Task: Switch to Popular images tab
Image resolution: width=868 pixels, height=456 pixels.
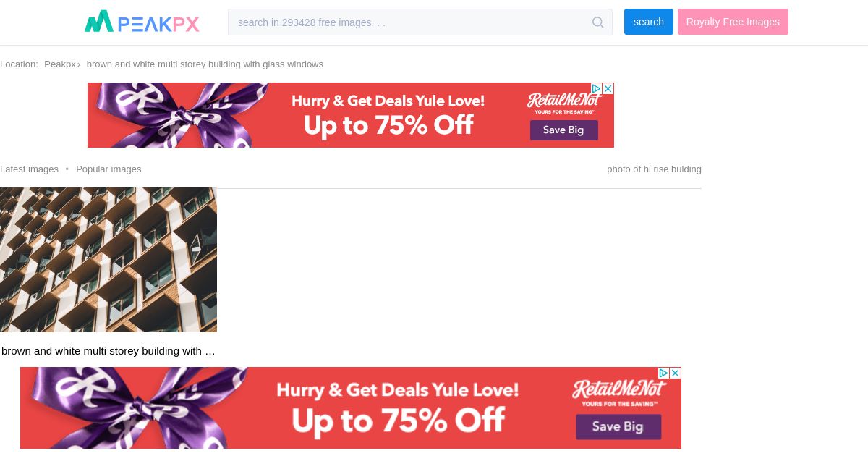Action: tap(109, 169)
